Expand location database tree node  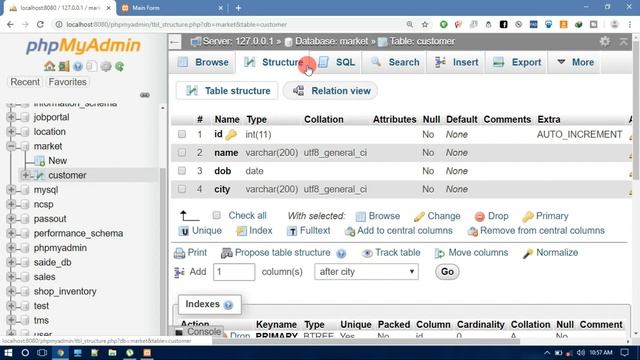[x=11, y=132]
